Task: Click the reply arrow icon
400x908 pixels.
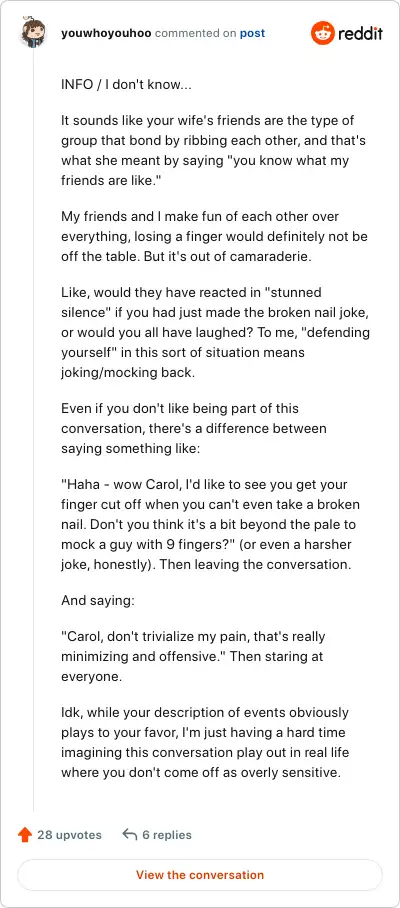Action: click(x=130, y=834)
